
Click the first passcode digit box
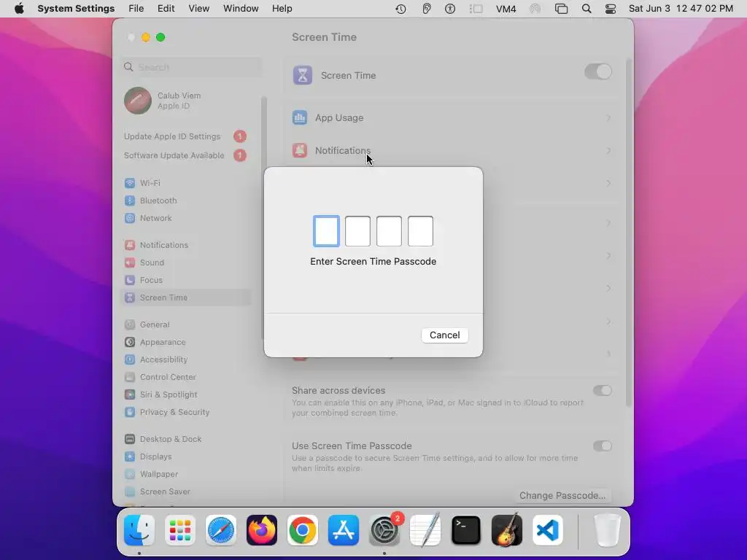click(x=326, y=231)
